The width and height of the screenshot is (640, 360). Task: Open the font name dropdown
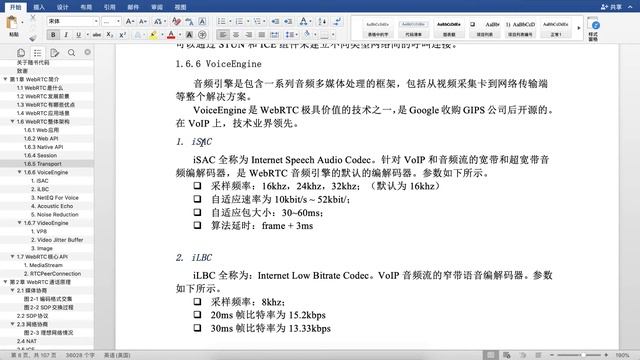tap(96, 21)
